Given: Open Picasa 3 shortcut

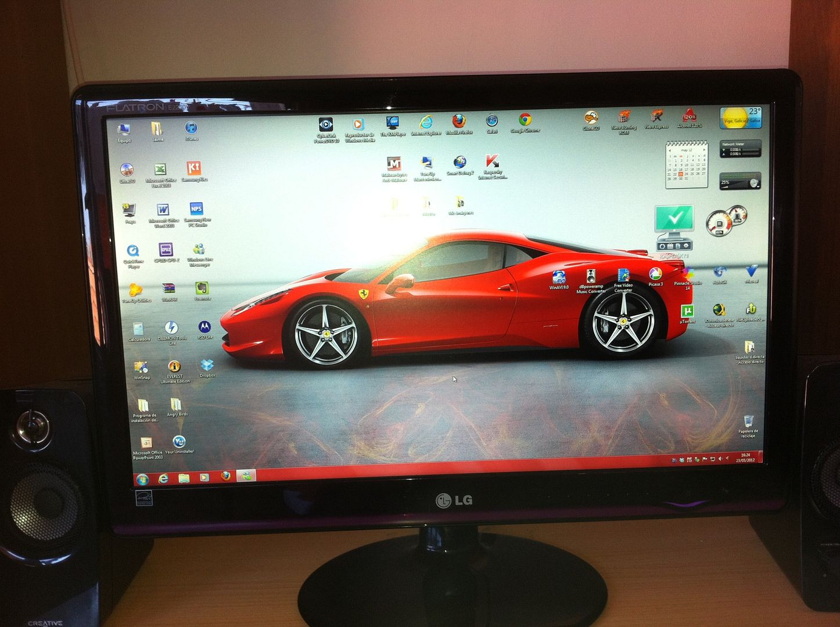Looking at the screenshot, I should coord(655,275).
